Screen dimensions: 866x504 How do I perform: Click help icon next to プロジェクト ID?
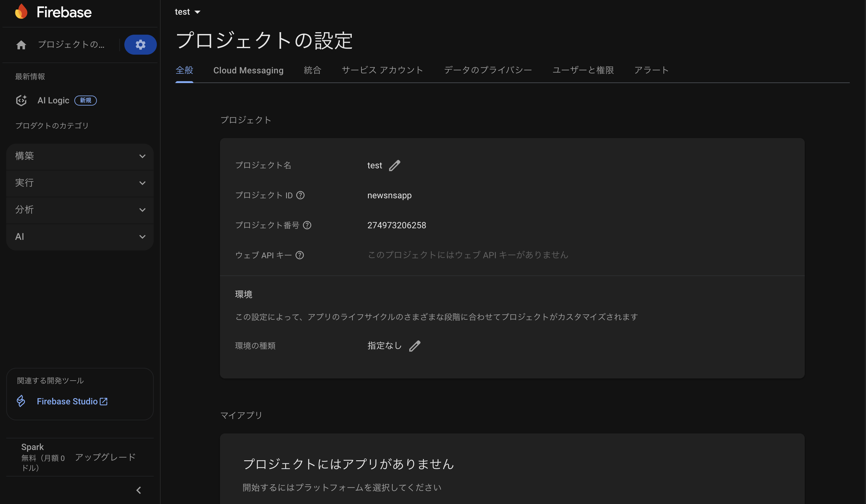[300, 195]
